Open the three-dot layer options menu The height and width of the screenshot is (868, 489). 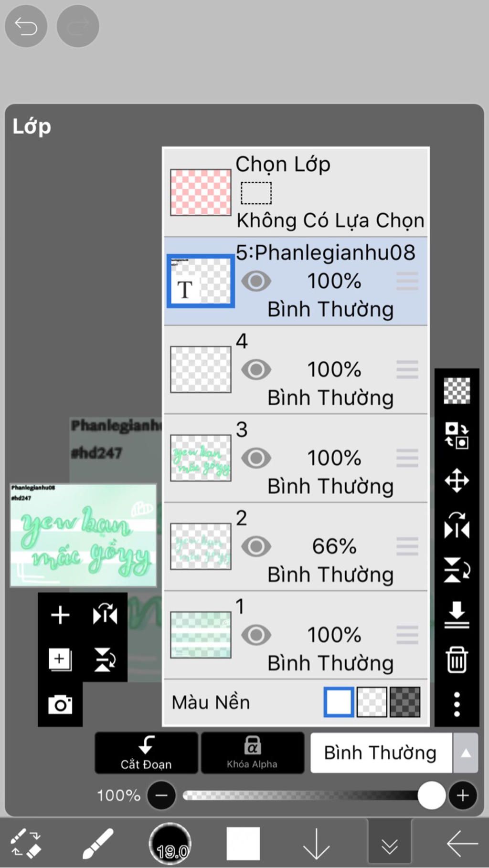457,704
